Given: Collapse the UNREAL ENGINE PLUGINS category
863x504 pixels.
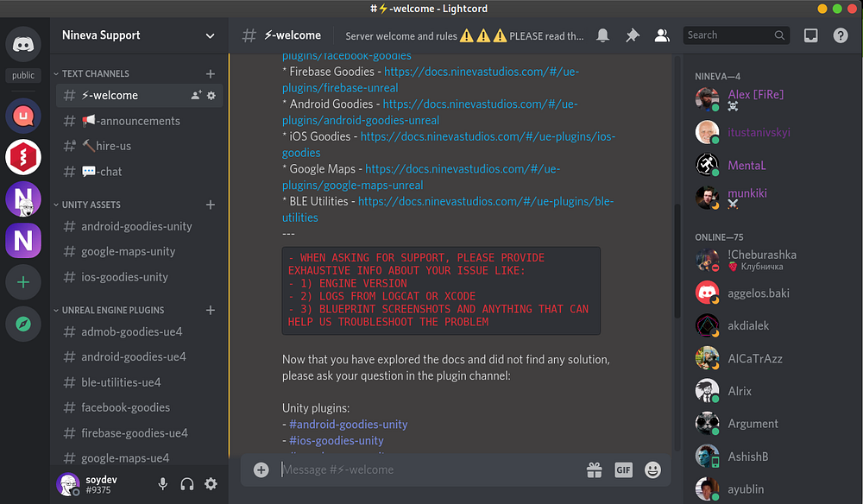Looking at the screenshot, I should (x=109, y=311).
